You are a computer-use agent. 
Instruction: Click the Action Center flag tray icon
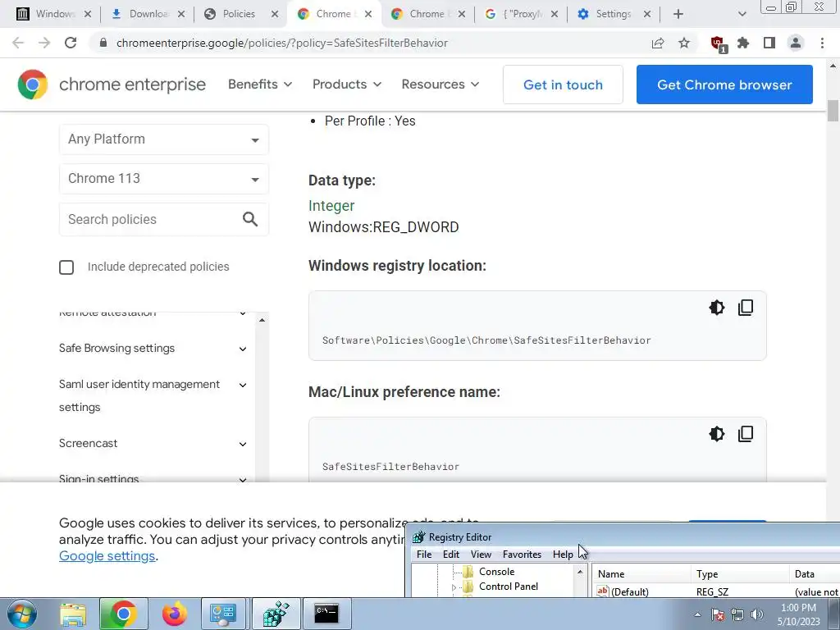718,614
